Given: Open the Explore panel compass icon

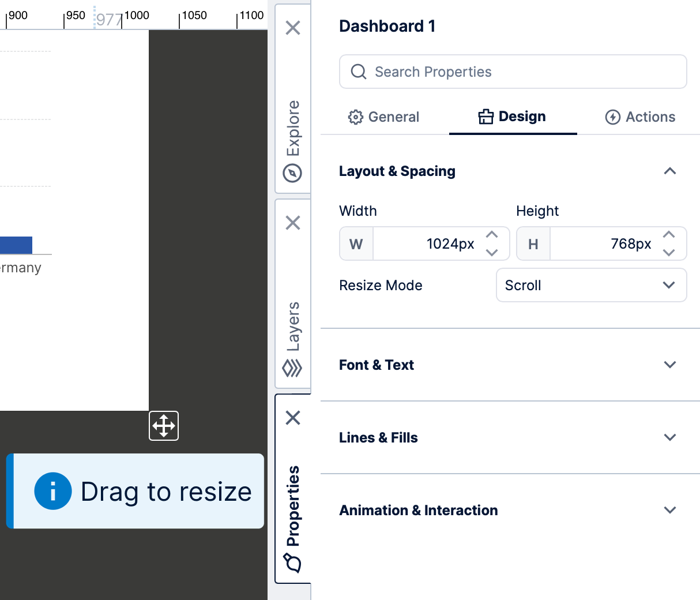Looking at the screenshot, I should tap(293, 173).
